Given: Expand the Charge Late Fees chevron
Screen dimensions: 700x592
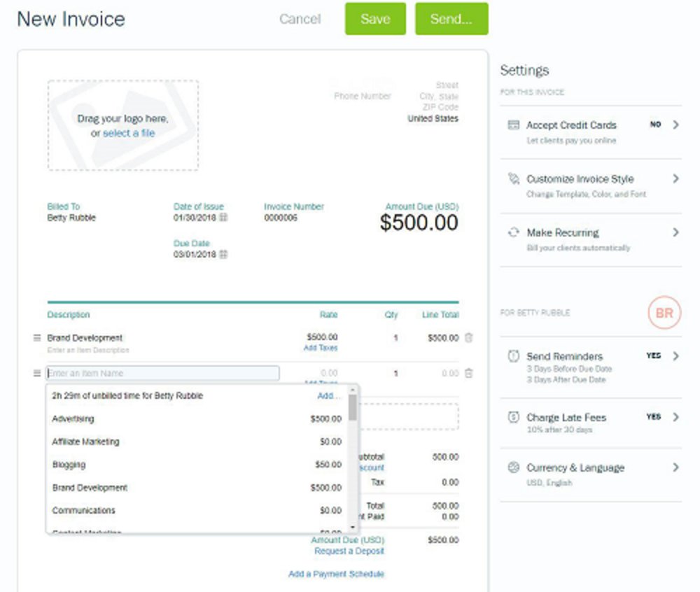Looking at the screenshot, I should coord(676,417).
